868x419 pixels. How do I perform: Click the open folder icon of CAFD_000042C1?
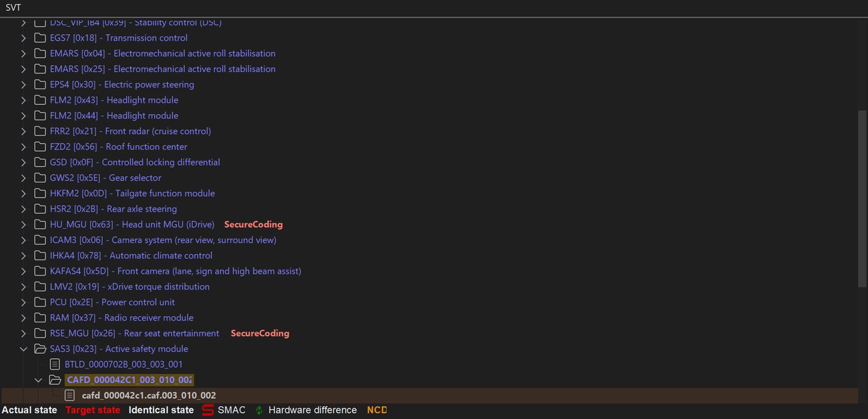click(x=55, y=380)
